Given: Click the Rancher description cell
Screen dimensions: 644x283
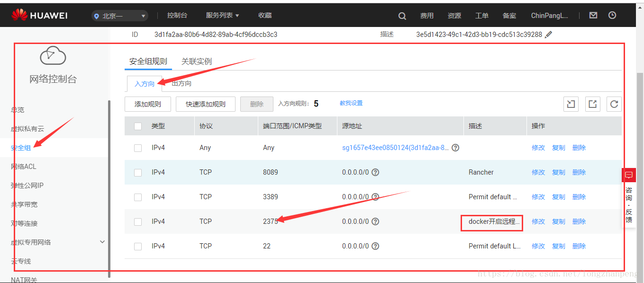Looking at the screenshot, I should pyautogui.click(x=481, y=172).
